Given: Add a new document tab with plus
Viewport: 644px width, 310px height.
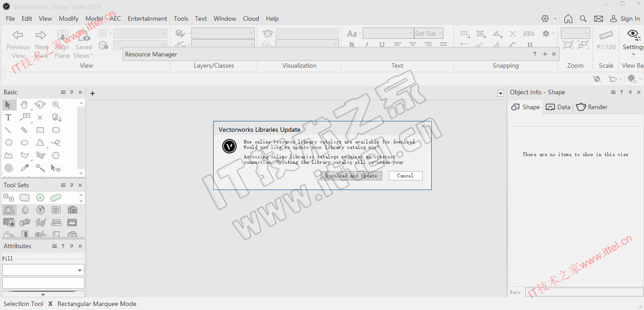Looking at the screenshot, I should click(93, 93).
